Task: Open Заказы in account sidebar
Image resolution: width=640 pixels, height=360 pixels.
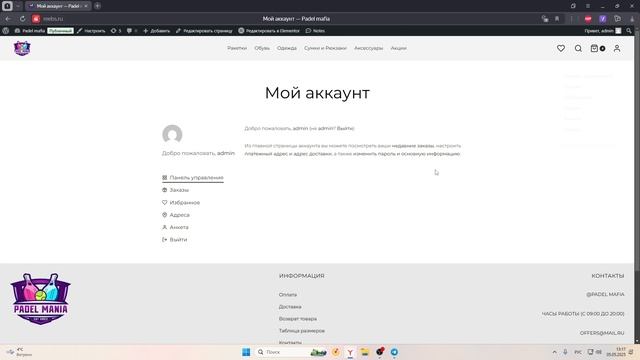Action: [x=176, y=190]
